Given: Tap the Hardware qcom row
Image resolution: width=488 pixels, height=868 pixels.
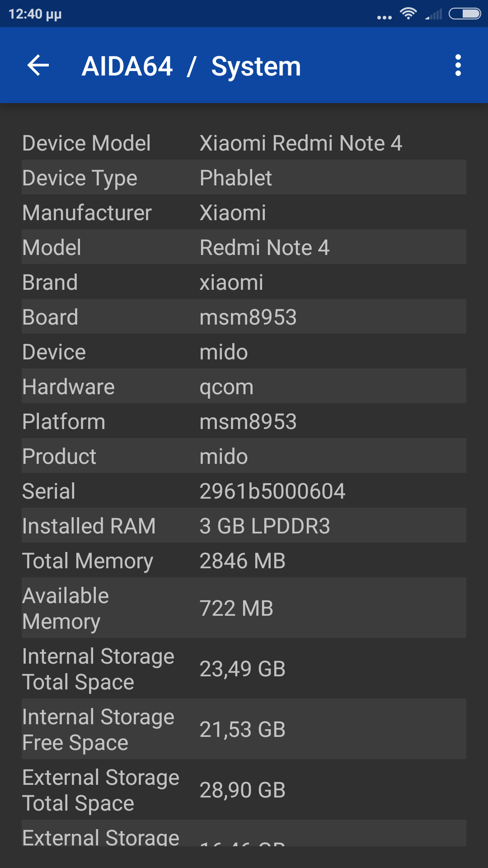Looking at the screenshot, I should 244,387.
